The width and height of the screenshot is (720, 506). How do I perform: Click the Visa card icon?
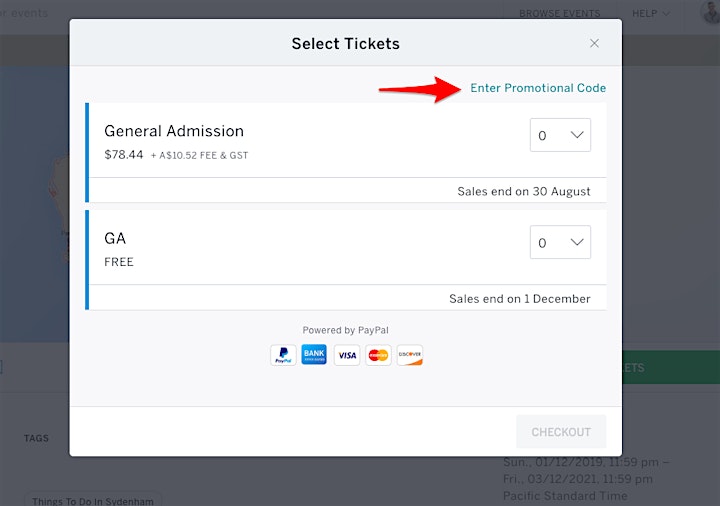[x=347, y=355]
